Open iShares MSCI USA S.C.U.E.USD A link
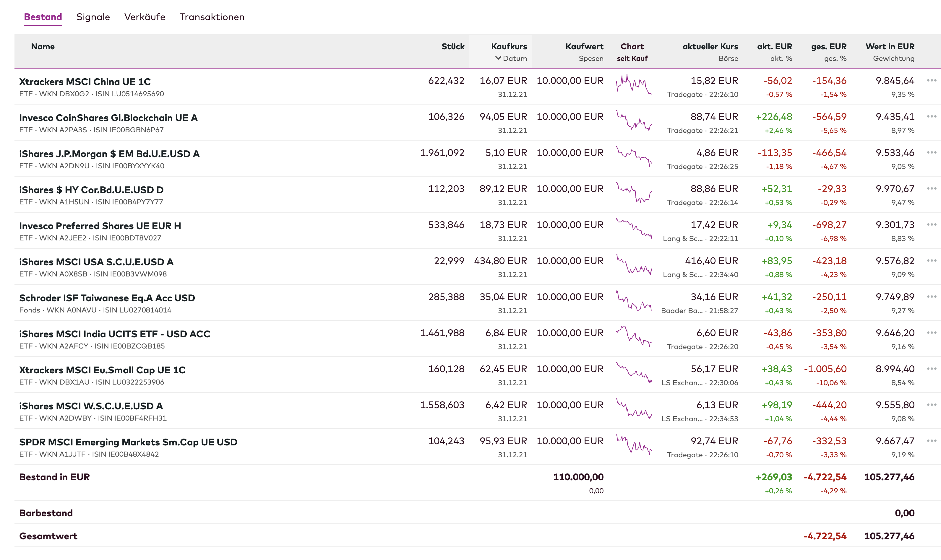Image resolution: width=941 pixels, height=560 pixels. 96,262
